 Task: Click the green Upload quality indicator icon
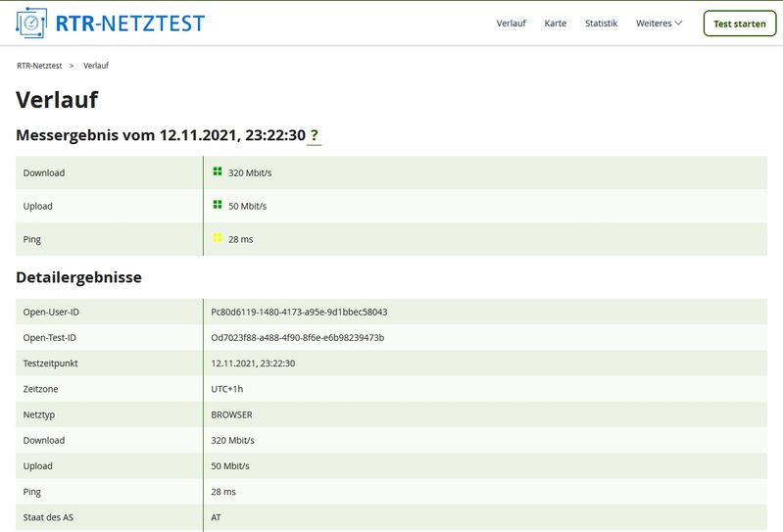tap(218, 205)
